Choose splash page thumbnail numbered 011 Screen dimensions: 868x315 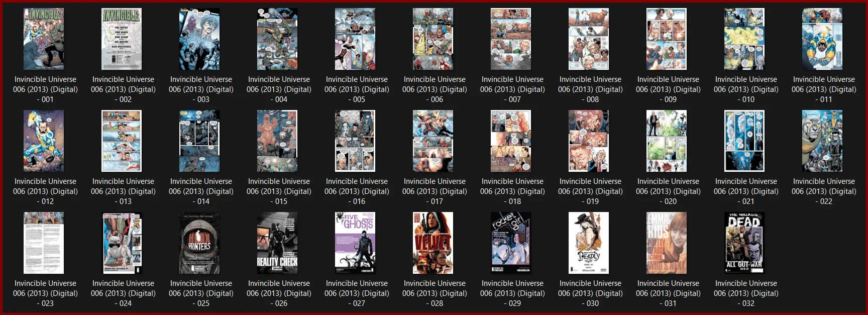pos(822,39)
